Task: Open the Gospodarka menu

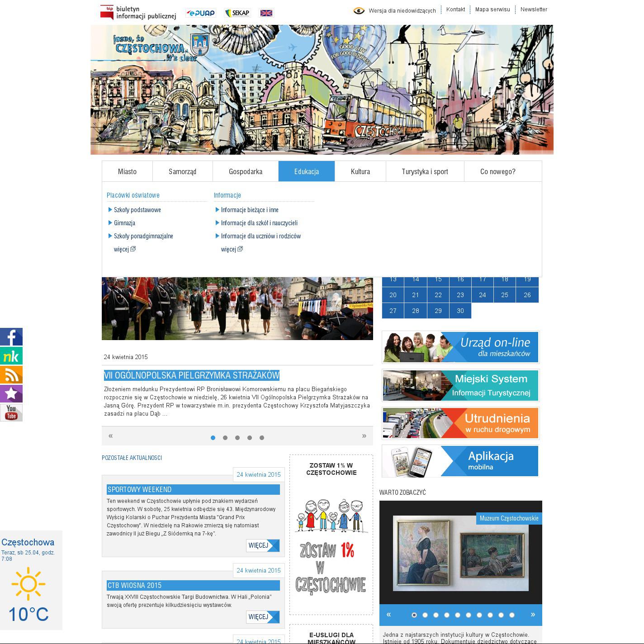Action: click(246, 171)
